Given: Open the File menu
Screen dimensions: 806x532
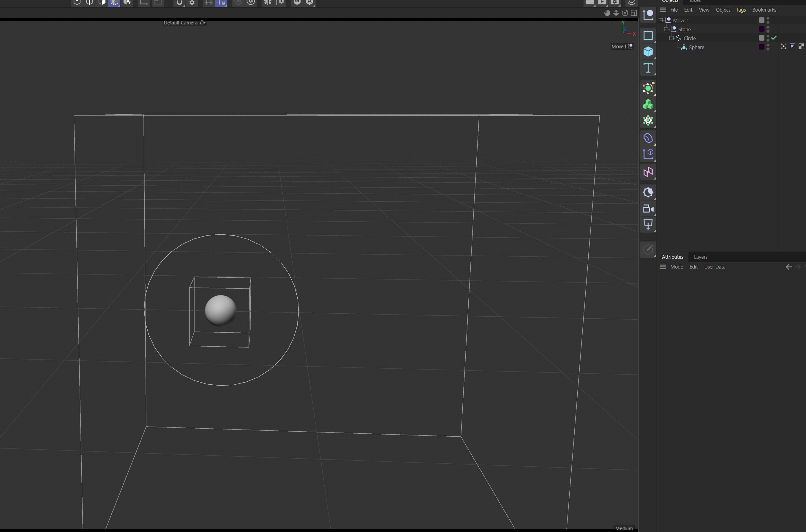Looking at the screenshot, I should 674,10.
